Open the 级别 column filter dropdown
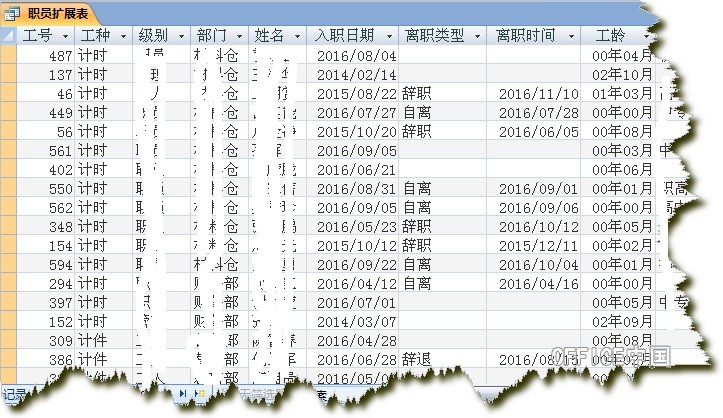The height and width of the screenshot is (418, 723). [181, 36]
